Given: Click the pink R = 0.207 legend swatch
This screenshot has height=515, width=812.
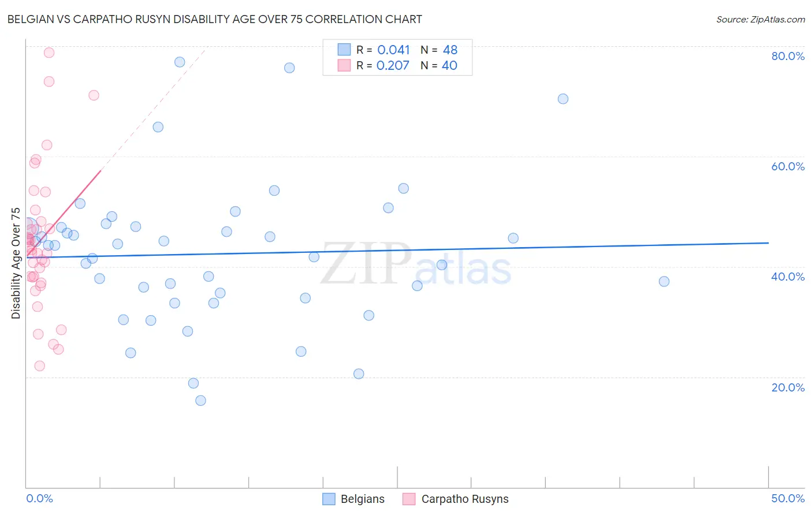Looking at the screenshot, I should pos(344,65).
